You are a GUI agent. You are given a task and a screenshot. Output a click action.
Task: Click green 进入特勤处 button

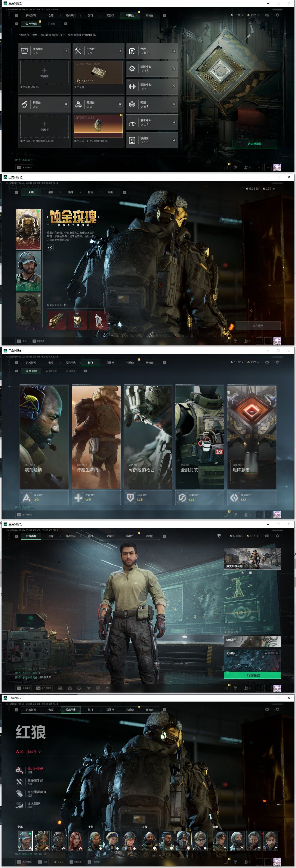click(255, 144)
